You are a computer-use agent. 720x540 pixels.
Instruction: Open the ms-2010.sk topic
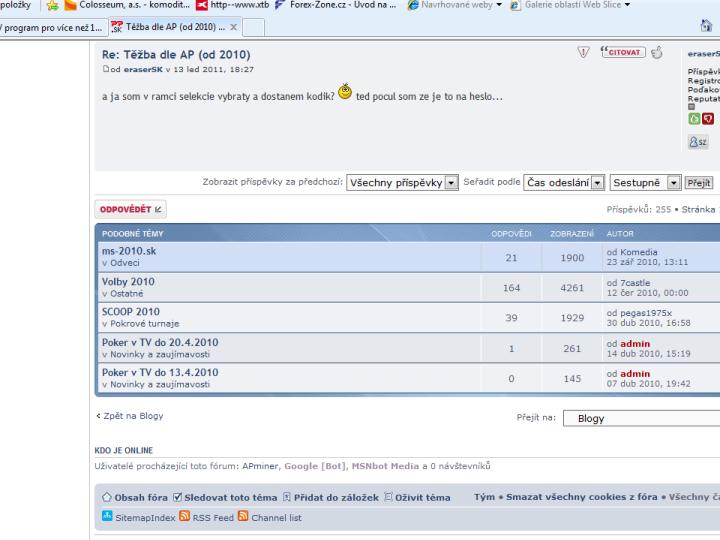click(x=129, y=251)
